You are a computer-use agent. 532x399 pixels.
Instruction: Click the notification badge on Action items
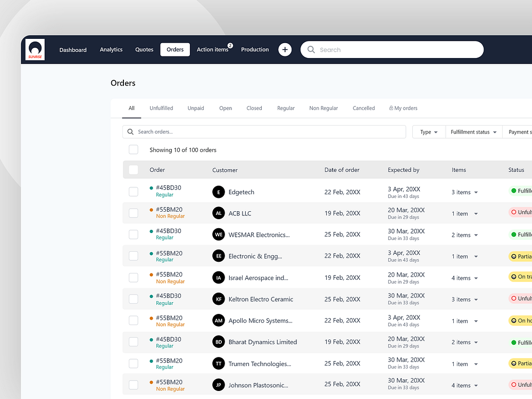(230, 46)
